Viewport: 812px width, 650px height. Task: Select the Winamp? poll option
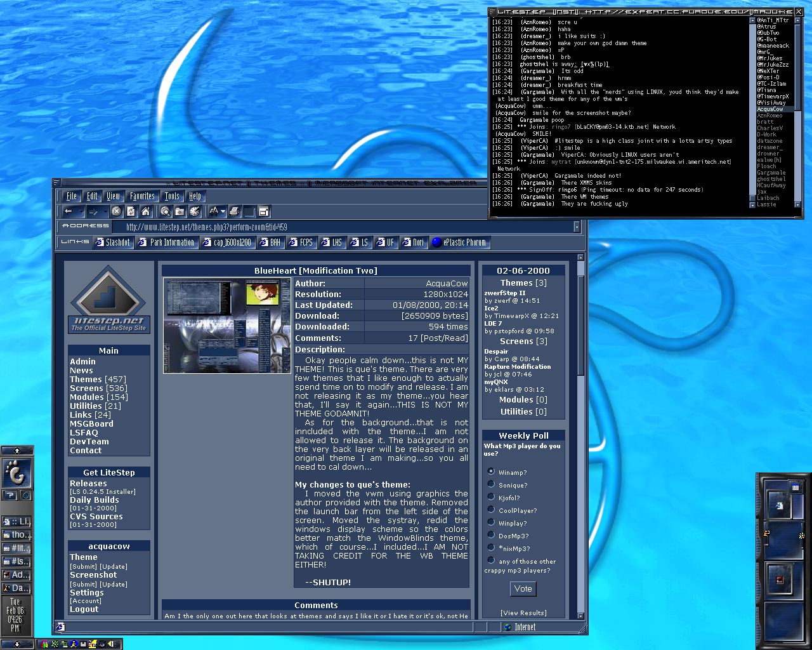pyautogui.click(x=491, y=472)
